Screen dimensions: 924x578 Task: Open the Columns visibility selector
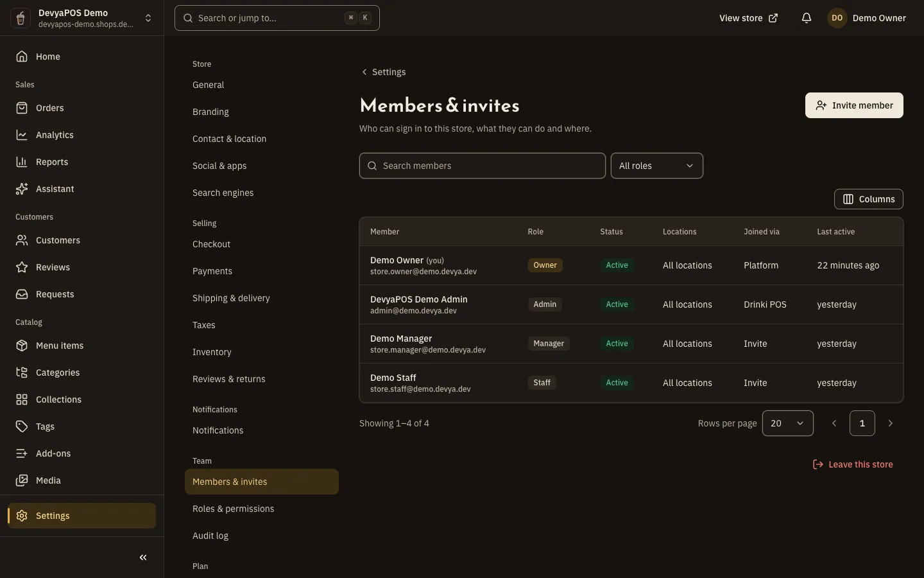(x=869, y=199)
